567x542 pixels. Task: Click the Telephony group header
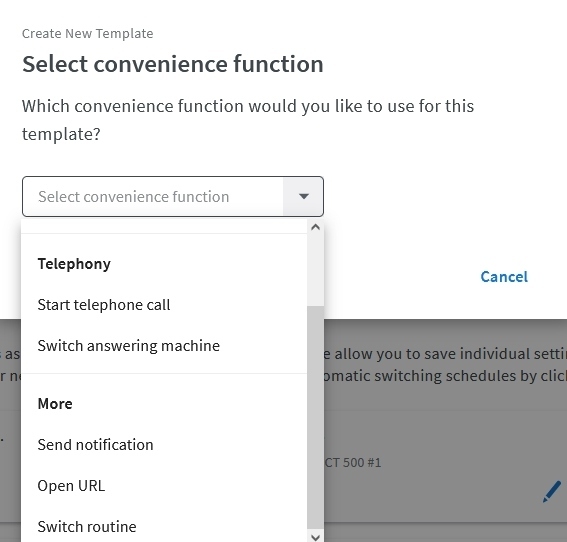pyautogui.click(x=74, y=264)
